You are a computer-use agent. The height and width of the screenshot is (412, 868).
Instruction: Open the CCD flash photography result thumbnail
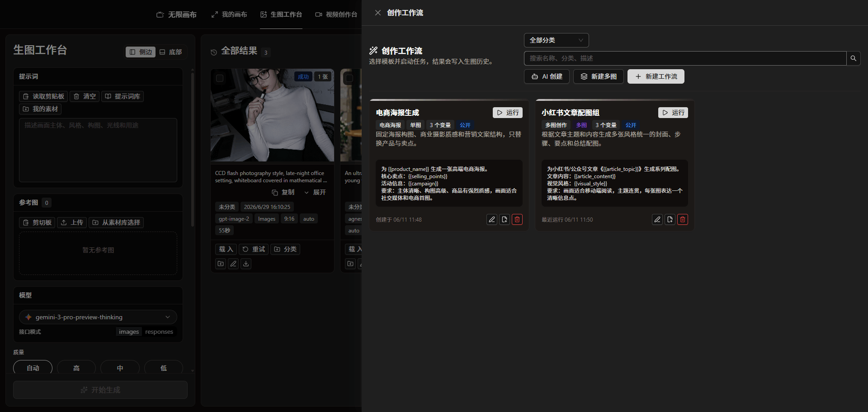(272, 115)
